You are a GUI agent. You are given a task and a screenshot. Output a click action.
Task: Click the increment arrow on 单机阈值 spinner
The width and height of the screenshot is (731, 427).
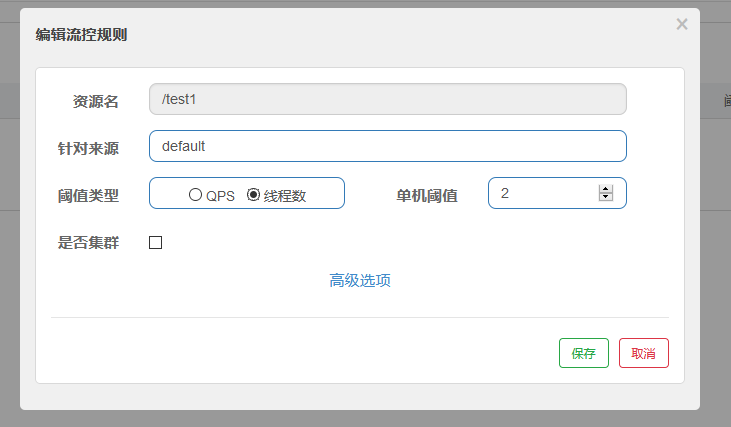(x=605, y=189)
